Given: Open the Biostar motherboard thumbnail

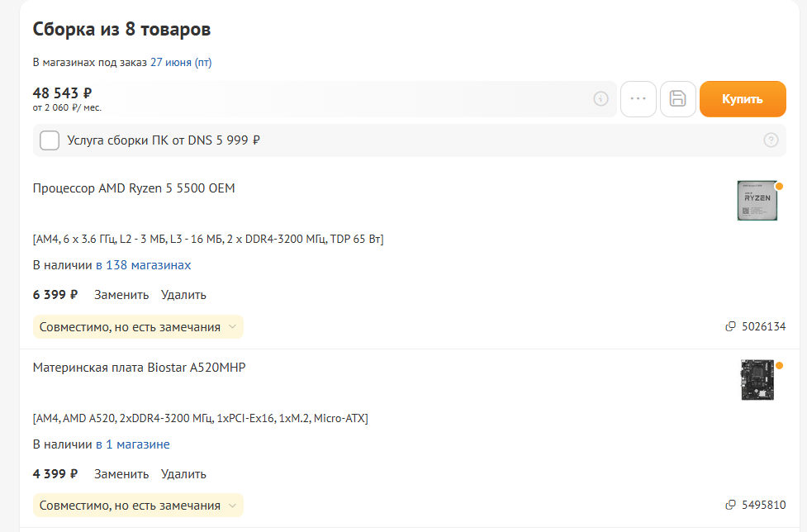Looking at the screenshot, I should [x=757, y=380].
